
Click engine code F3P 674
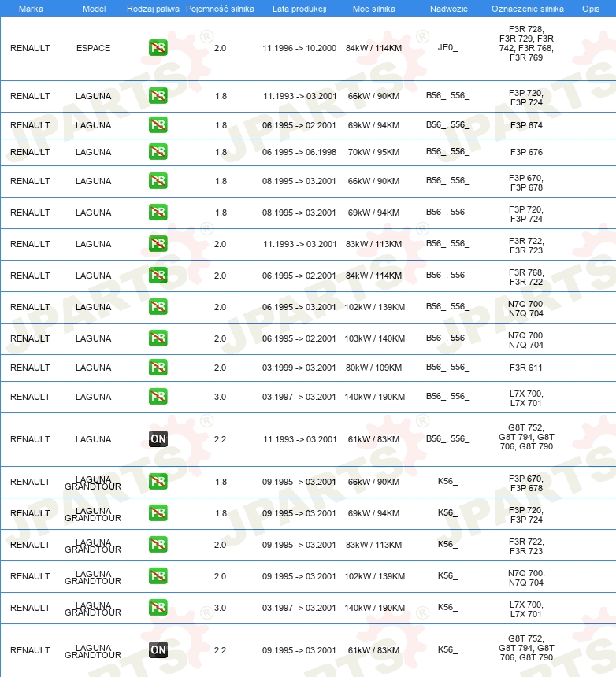pos(526,125)
